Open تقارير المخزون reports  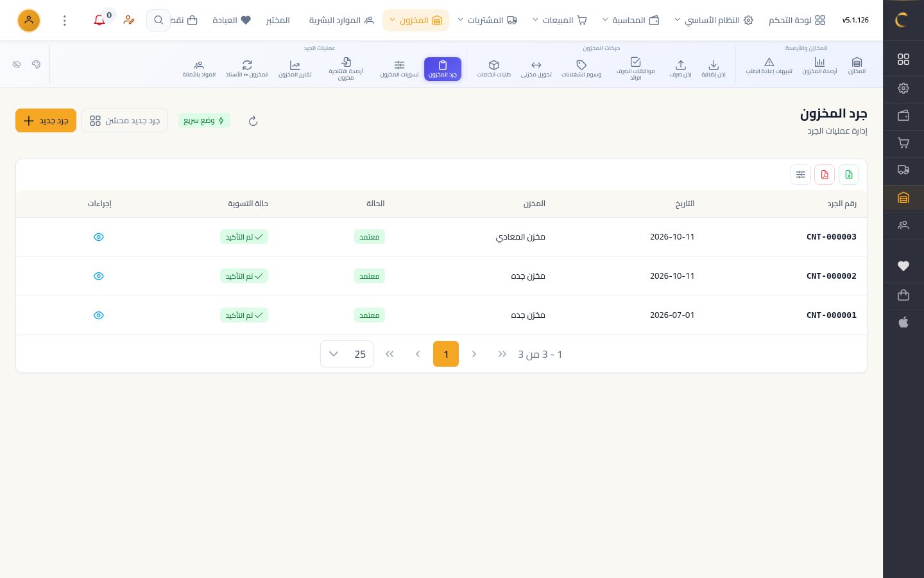click(295, 68)
